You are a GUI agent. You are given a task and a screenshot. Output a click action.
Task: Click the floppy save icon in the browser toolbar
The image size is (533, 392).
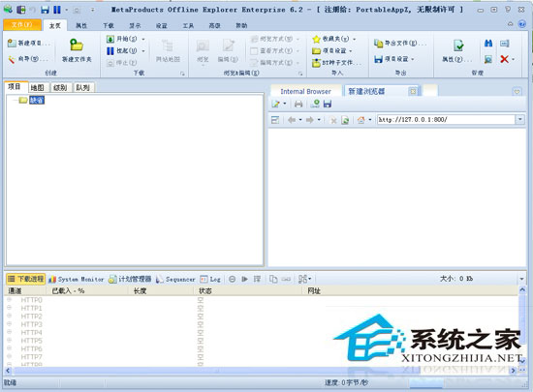[328, 104]
